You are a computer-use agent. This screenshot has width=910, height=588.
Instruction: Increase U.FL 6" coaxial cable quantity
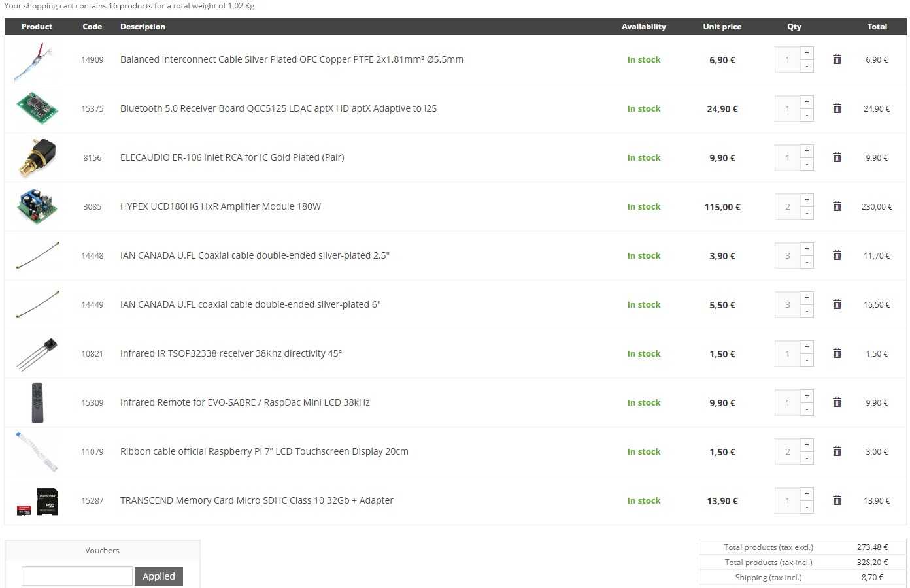tap(807, 298)
